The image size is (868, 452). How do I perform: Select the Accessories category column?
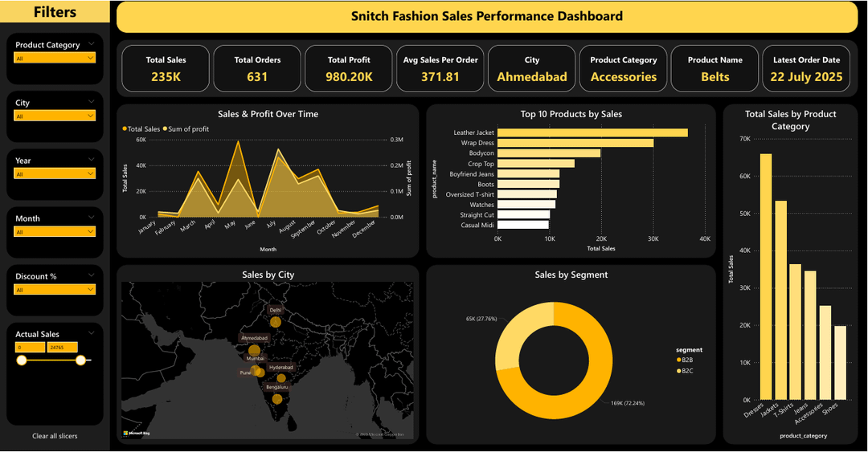coord(825,352)
